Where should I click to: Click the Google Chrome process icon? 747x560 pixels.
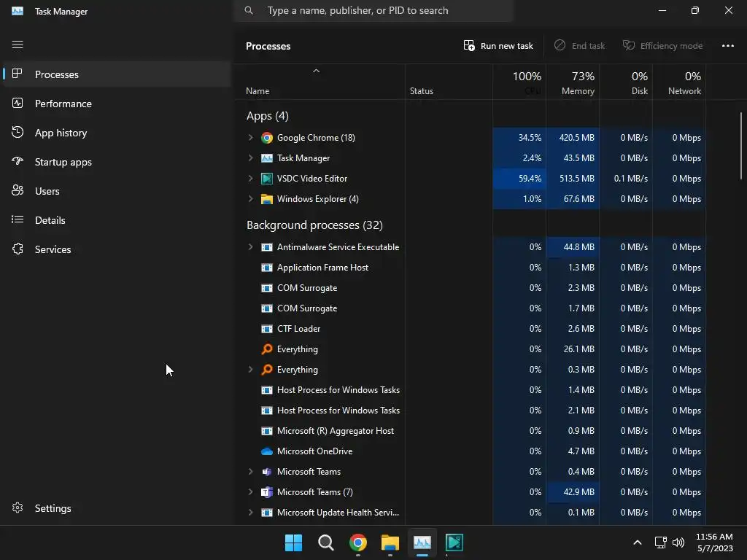pos(267,138)
